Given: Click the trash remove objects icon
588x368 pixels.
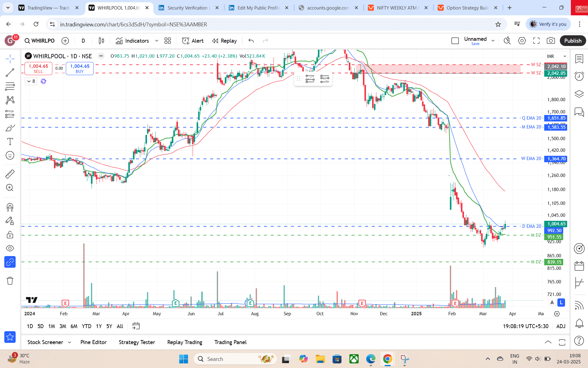Looking at the screenshot, I should (10, 281).
